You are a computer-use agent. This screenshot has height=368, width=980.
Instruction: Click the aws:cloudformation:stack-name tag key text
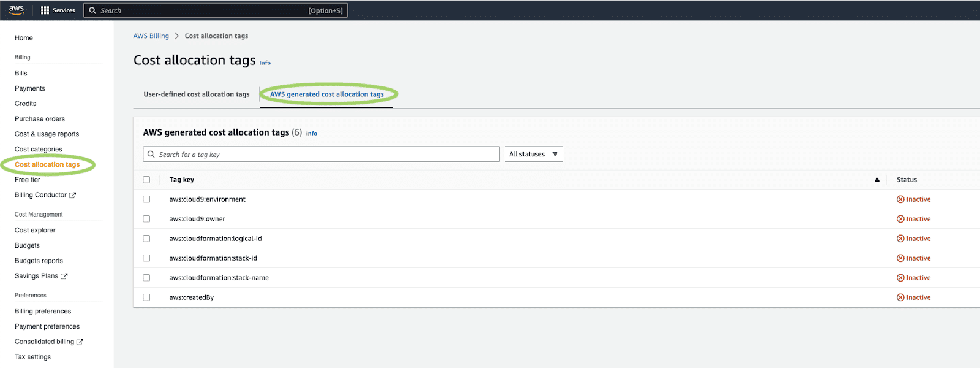tap(219, 278)
